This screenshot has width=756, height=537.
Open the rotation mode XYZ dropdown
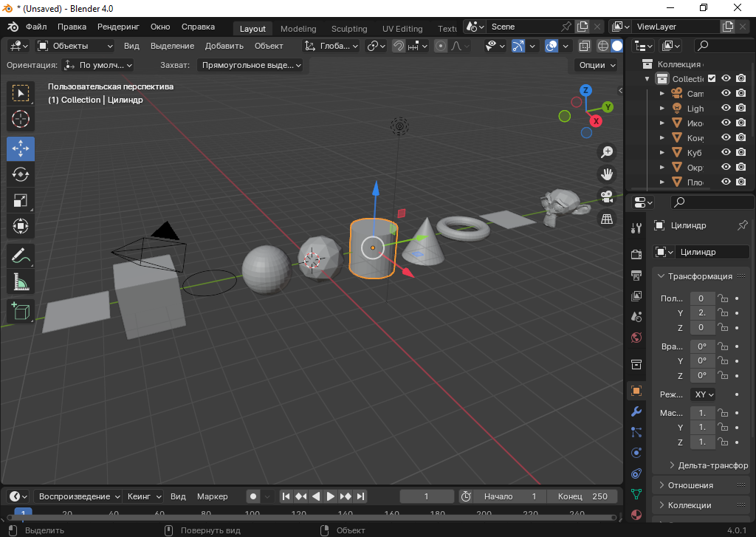tap(702, 394)
